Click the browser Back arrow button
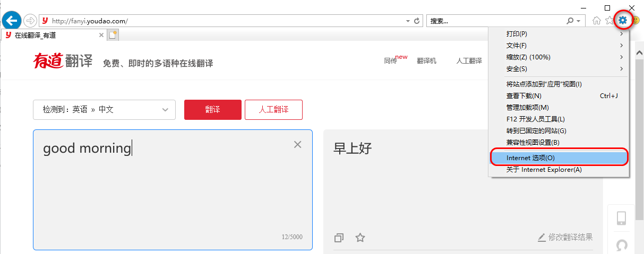This screenshot has width=644, height=254. click(x=12, y=21)
